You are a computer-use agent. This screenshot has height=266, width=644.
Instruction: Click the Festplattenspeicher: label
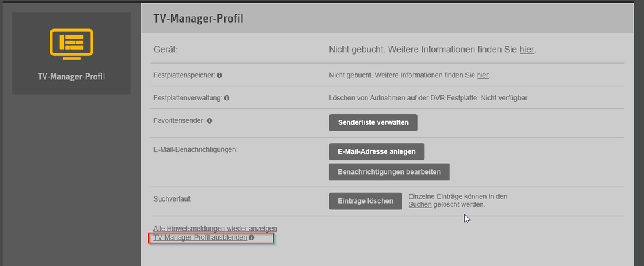[x=184, y=75]
